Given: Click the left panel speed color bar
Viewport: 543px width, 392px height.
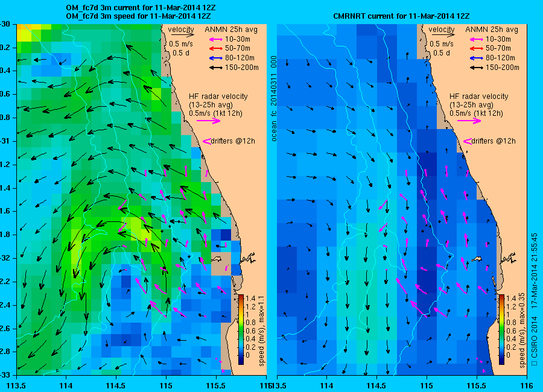Looking at the screenshot, I should coord(241,329).
